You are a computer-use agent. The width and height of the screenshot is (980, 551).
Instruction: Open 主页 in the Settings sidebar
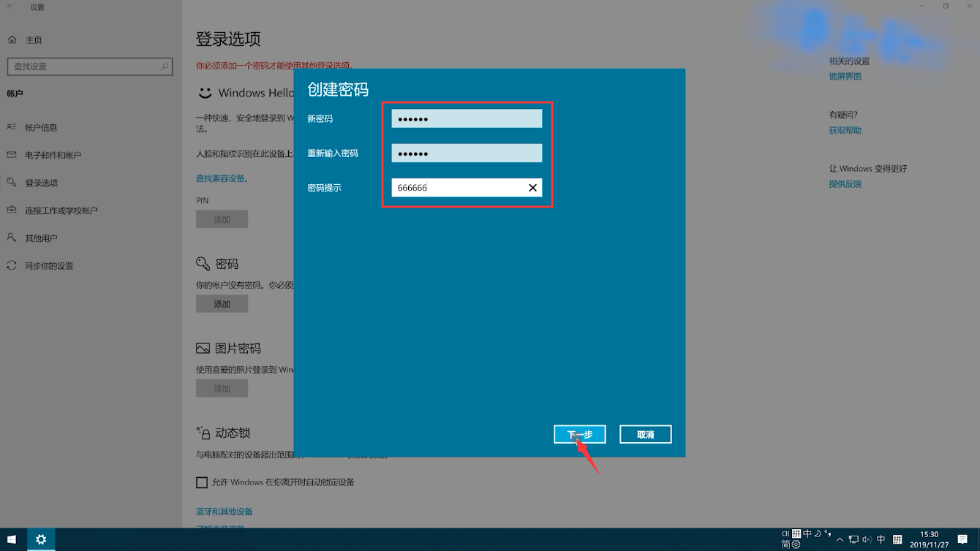click(25, 39)
